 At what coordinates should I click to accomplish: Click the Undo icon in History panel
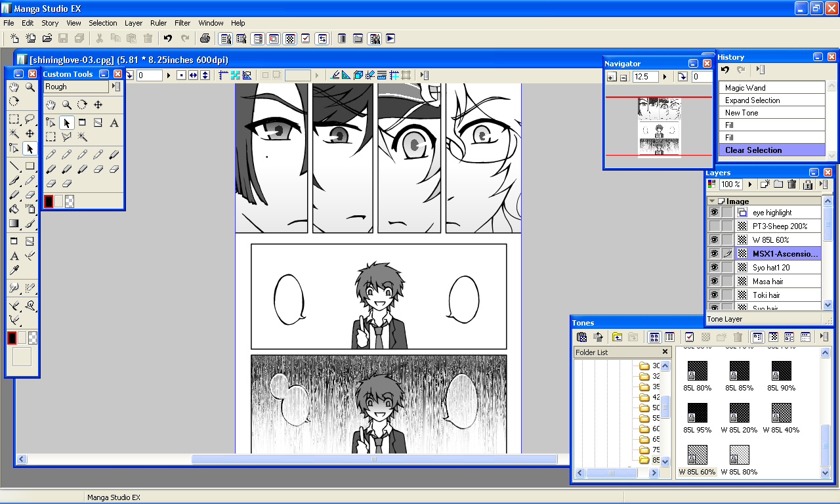coord(725,70)
